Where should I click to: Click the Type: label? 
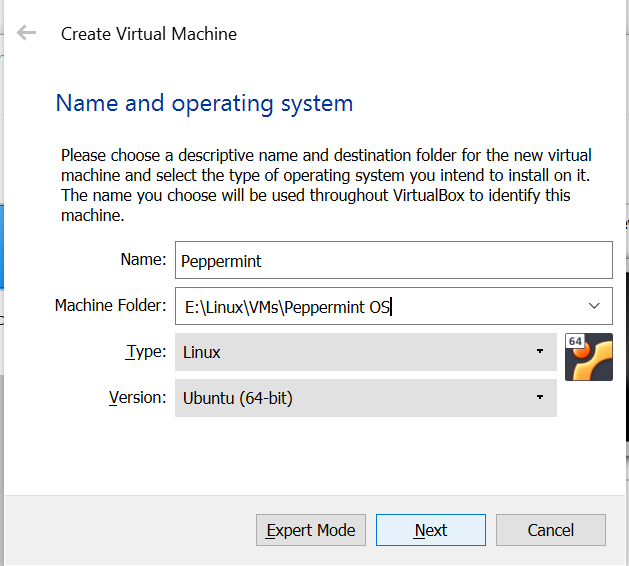(x=145, y=351)
